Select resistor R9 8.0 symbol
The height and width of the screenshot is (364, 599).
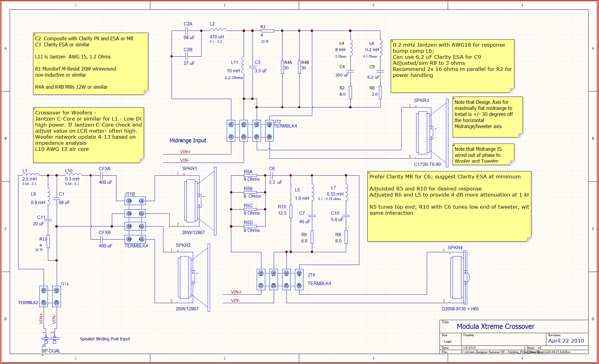346,237
